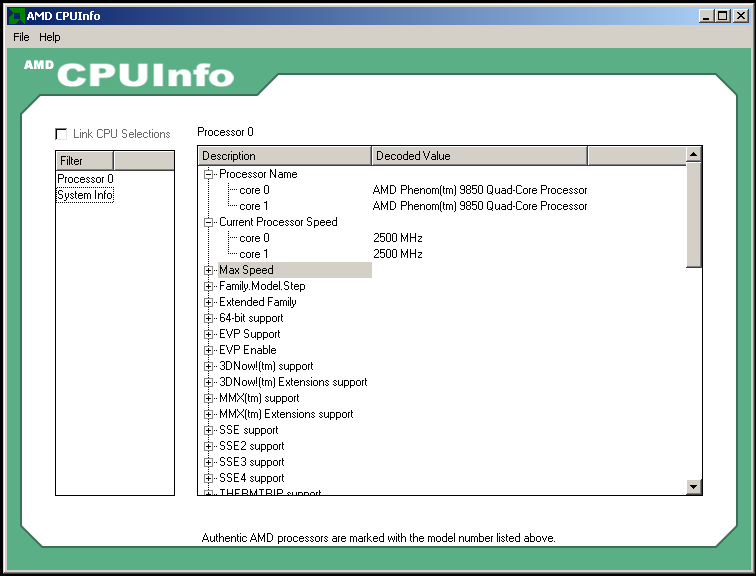Select core 0 under Processor Name
Viewport: 756px width, 576px height.
point(254,190)
